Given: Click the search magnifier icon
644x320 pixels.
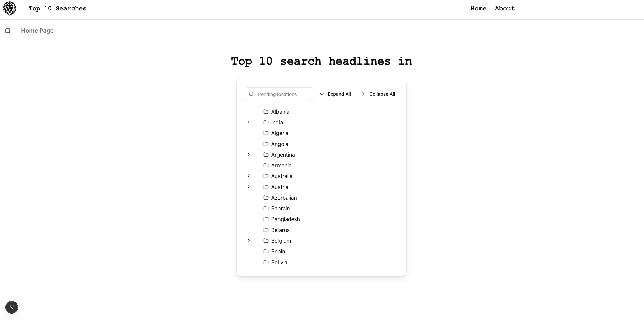Looking at the screenshot, I should [251, 94].
